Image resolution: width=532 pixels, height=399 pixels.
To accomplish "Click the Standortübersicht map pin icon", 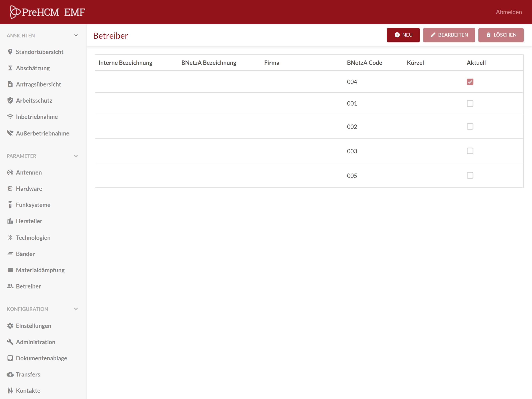I will pos(10,52).
